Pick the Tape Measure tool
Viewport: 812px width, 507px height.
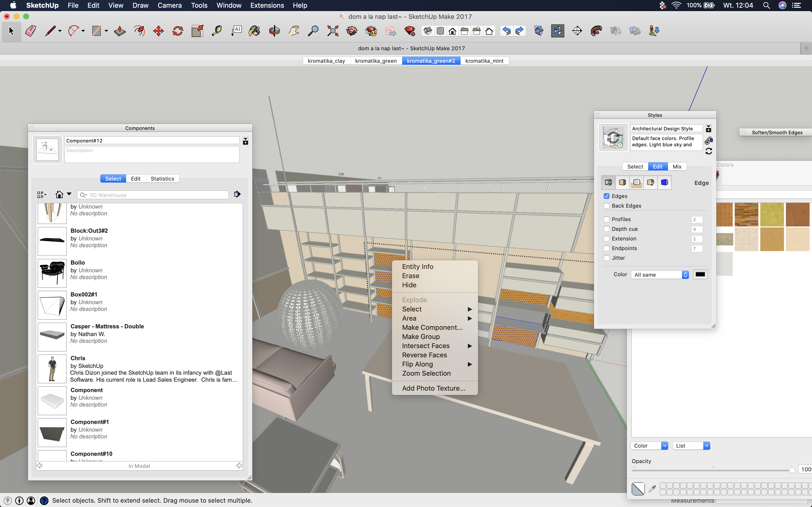pyautogui.click(x=217, y=31)
